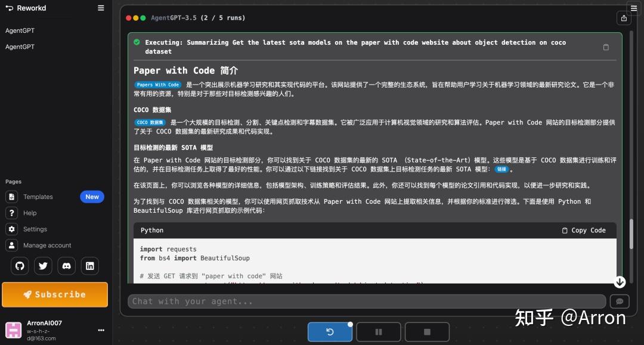Focus the Chat with your agent input

click(367, 302)
